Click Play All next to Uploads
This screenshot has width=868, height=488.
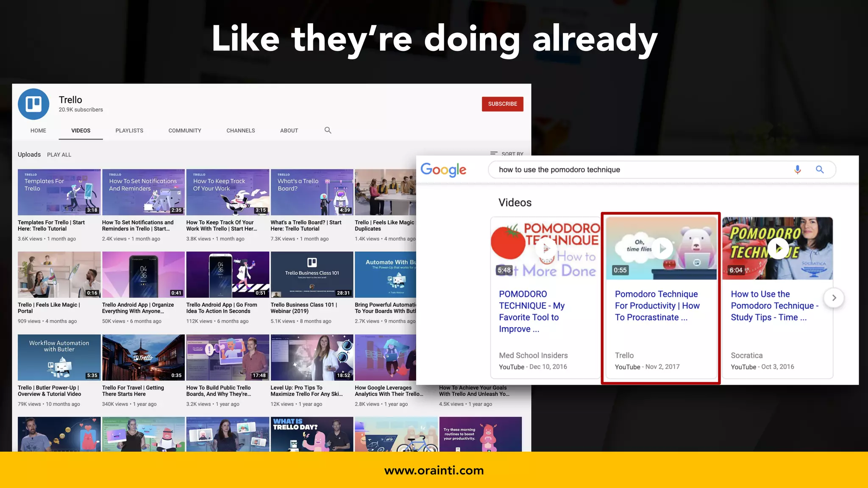pos(59,155)
